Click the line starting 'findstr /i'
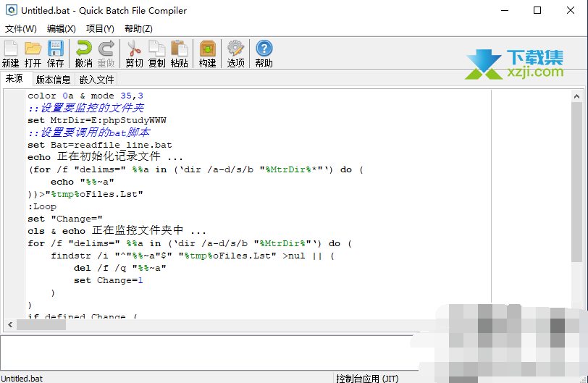 click(193, 256)
